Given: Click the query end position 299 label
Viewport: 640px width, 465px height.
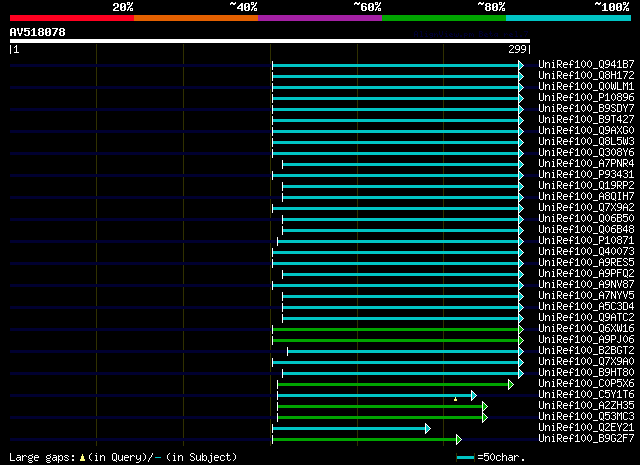Looking at the screenshot, I should [517, 49].
